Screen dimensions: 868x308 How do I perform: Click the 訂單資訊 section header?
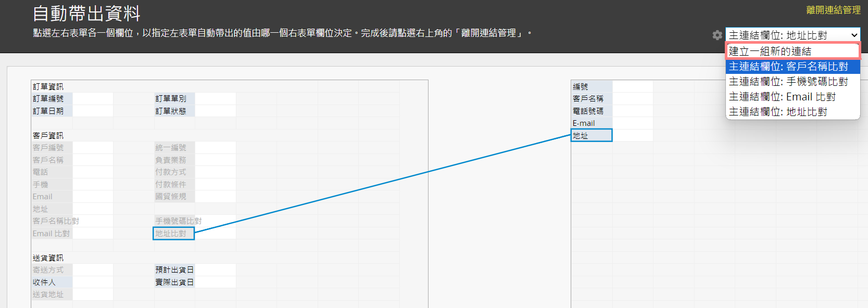point(48,86)
